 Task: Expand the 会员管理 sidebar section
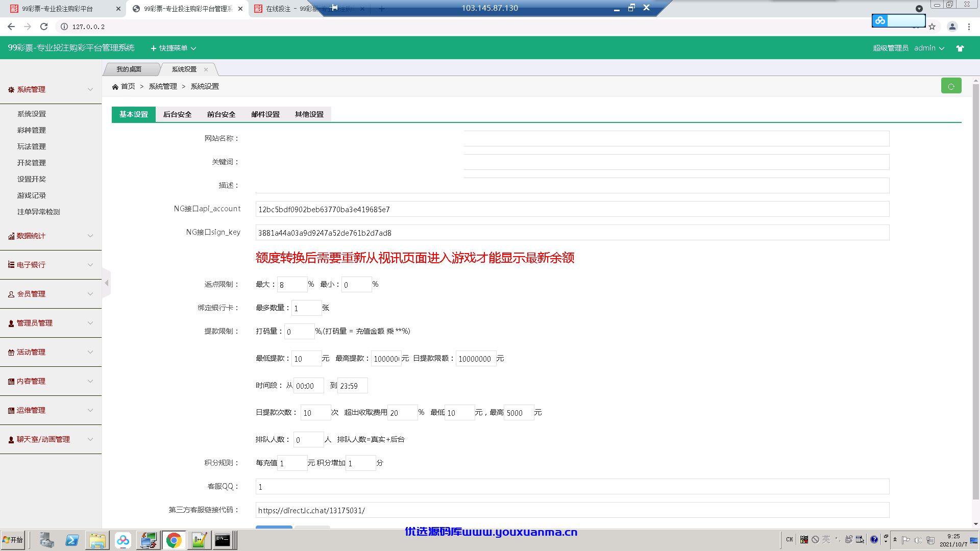point(51,294)
